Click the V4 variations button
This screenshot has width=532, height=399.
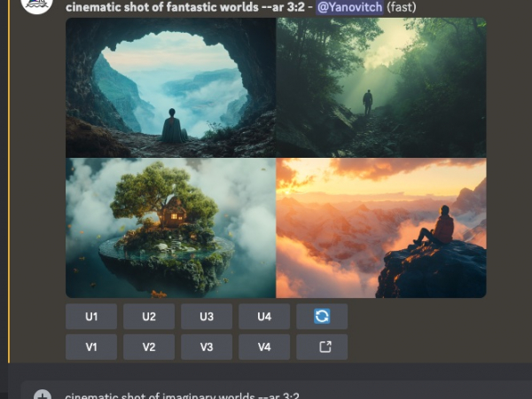coord(264,347)
